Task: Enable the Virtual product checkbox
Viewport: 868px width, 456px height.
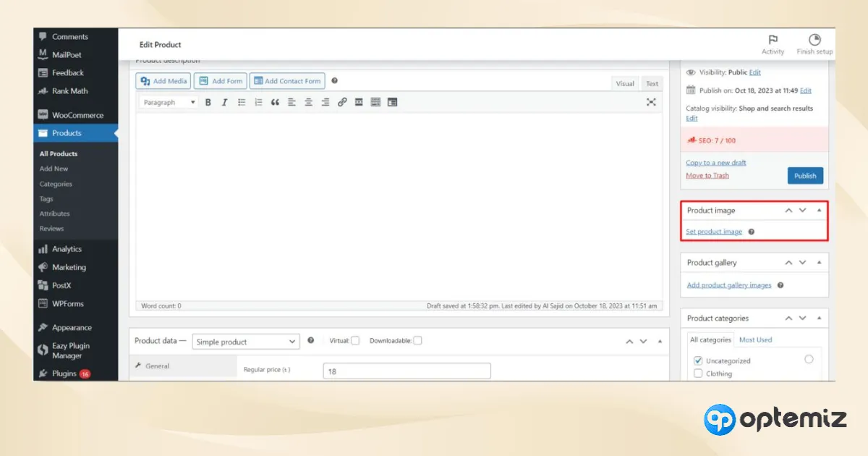Action: 355,341
